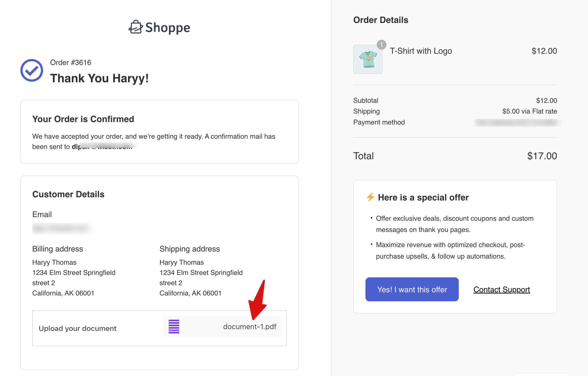Select the Customer Details section heading
The width and height of the screenshot is (588, 376).
(68, 194)
